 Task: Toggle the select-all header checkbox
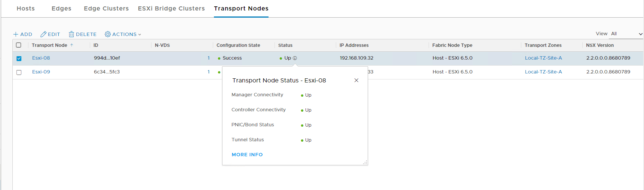coord(19,45)
